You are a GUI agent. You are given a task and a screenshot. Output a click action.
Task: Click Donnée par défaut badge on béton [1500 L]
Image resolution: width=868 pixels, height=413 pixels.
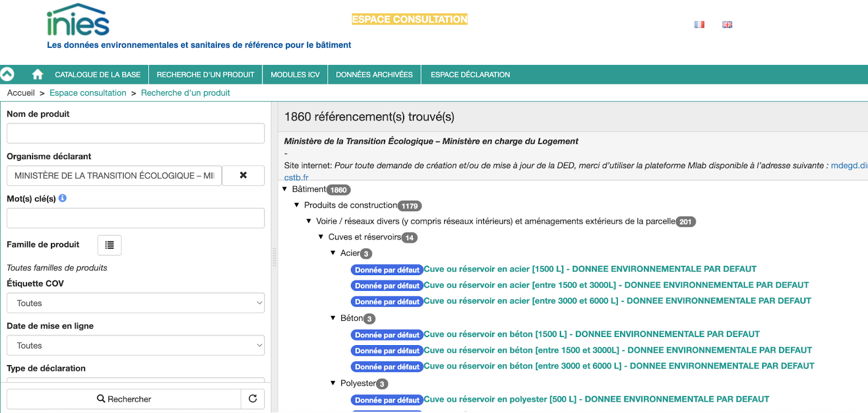(x=387, y=335)
